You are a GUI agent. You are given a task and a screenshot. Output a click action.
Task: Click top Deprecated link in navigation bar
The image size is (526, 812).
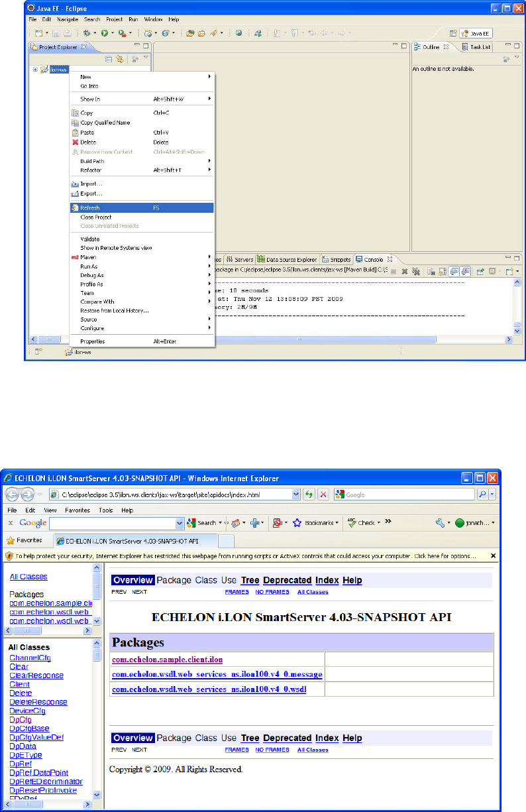coord(287,580)
